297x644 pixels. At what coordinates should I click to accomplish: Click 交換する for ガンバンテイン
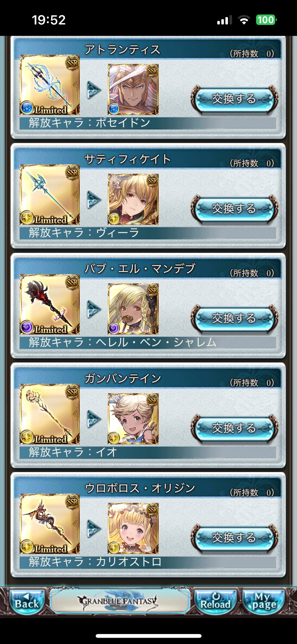coord(234,428)
